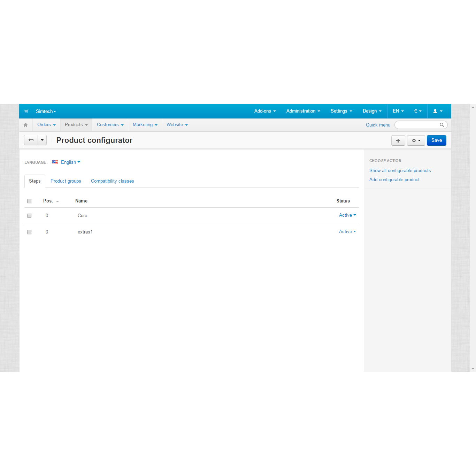Open the English language dropdown
This screenshot has height=476, width=476.
coord(70,162)
